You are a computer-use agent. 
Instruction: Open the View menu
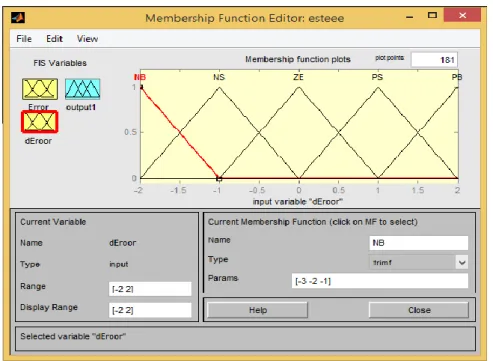coord(87,39)
